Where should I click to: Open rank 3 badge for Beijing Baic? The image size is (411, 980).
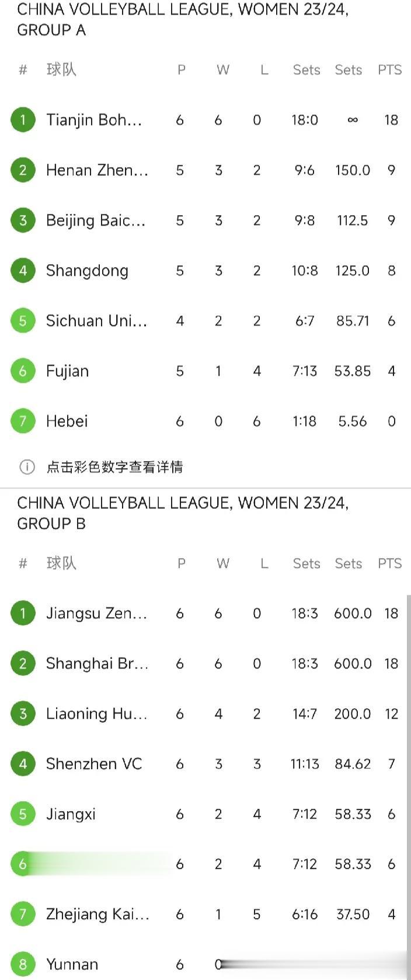click(x=23, y=220)
